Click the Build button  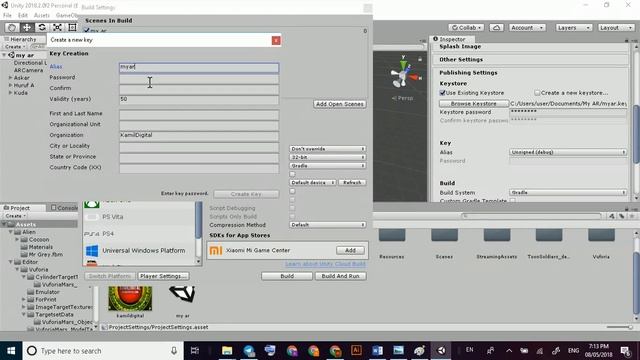(x=287, y=276)
